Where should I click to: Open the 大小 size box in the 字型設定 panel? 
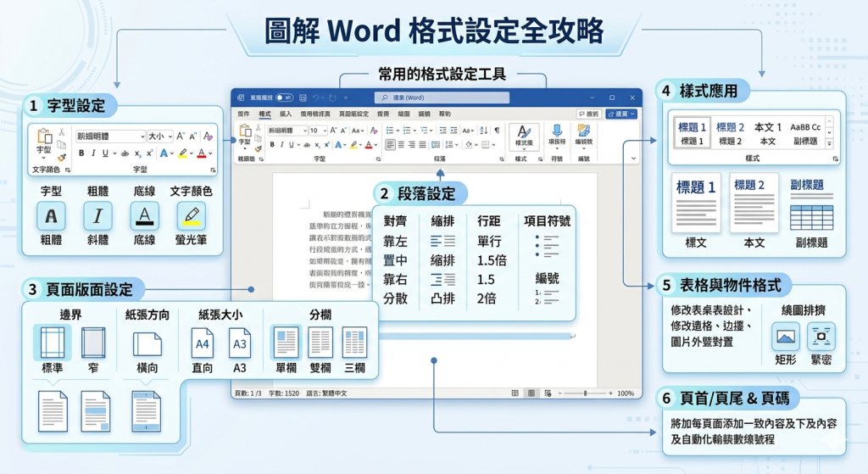click(x=160, y=137)
